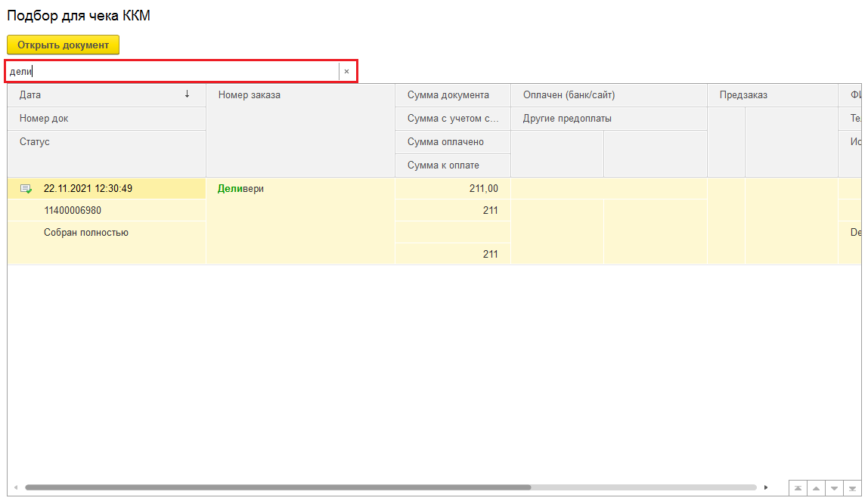Viewport: 868px width, 504px height.
Task: Move one row down in the list
Action: (x=834, y=488)
